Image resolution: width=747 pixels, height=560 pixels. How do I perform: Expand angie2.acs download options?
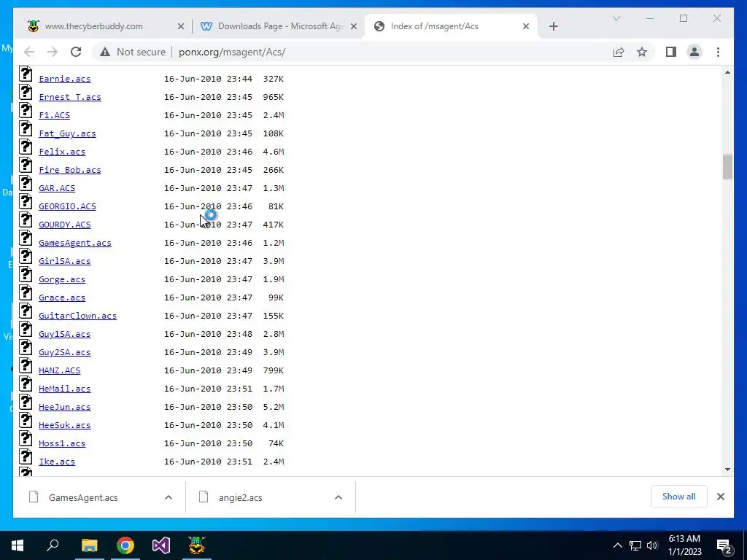(338, 497)
